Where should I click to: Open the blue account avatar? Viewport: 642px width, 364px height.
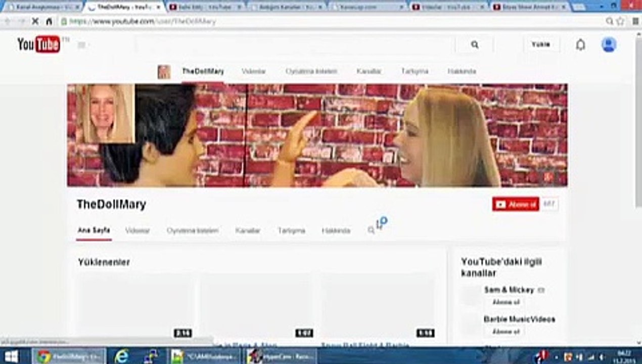[x=609, y=44]
